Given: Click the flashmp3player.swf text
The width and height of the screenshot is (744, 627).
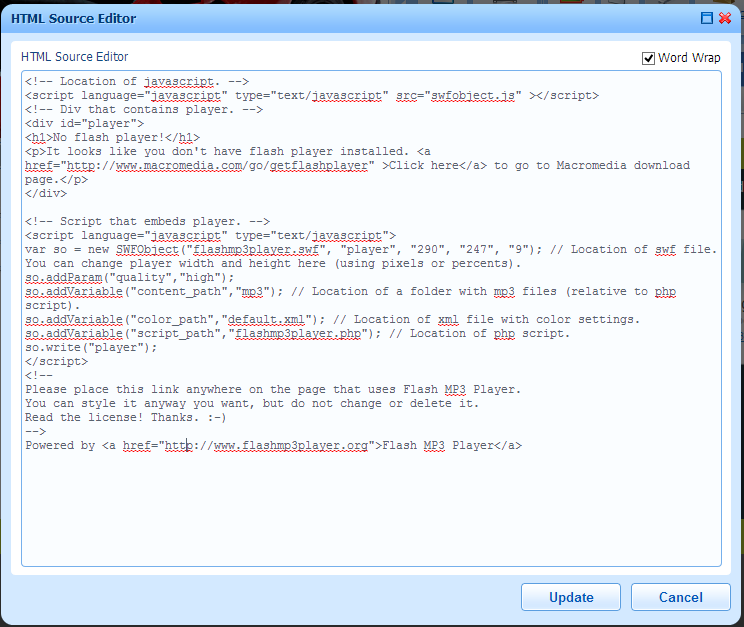Looking at the screenshot, I should (x=256, y=250).
